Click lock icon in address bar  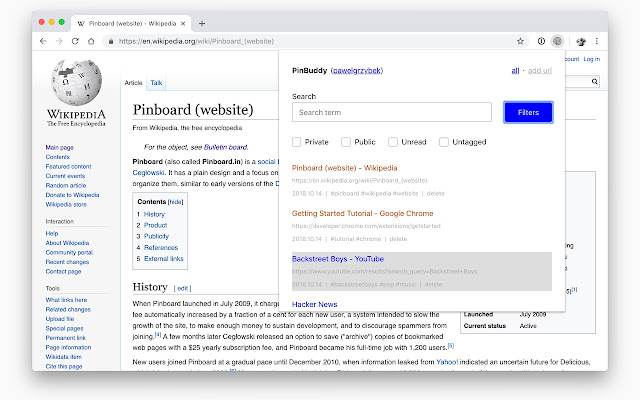[111, 41]
